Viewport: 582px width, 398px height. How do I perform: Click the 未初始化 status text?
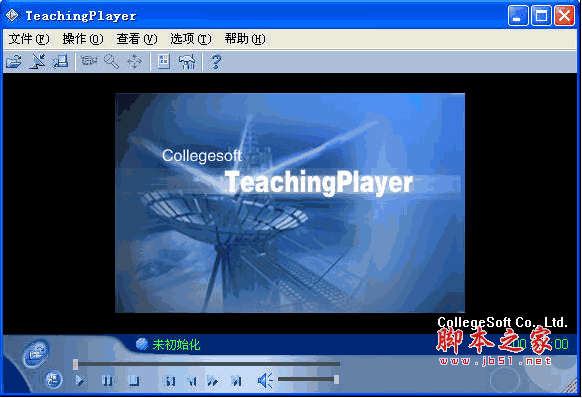point(176,345)
